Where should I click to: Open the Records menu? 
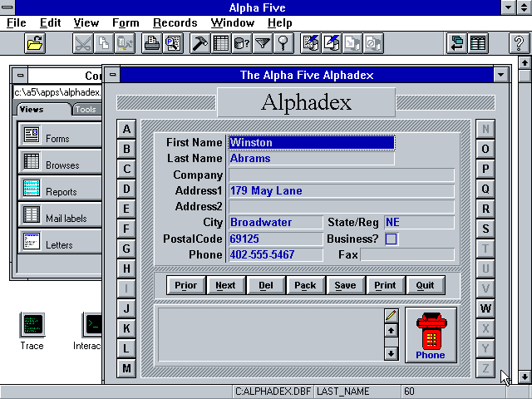tap(175, 22)
